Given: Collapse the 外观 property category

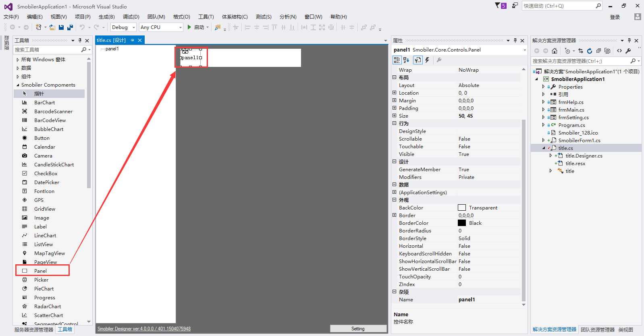Looking at the screenshot, I should tap(395, 200).
